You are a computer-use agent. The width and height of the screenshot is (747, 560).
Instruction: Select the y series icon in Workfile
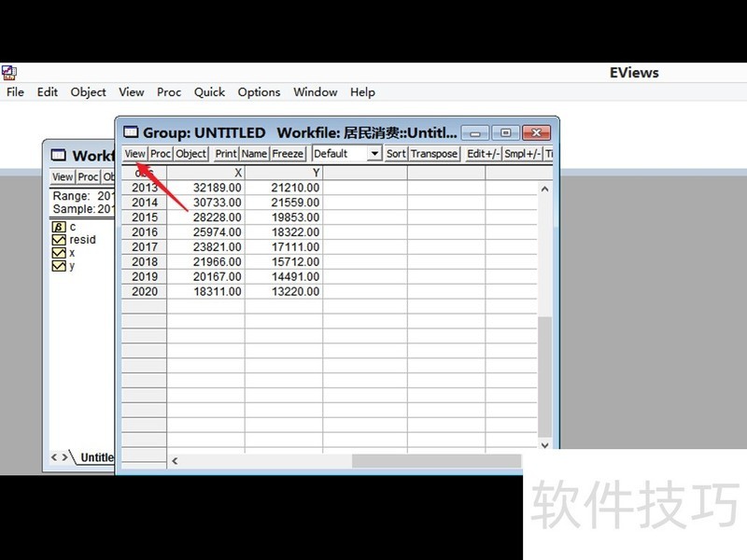tap(59, 266)
